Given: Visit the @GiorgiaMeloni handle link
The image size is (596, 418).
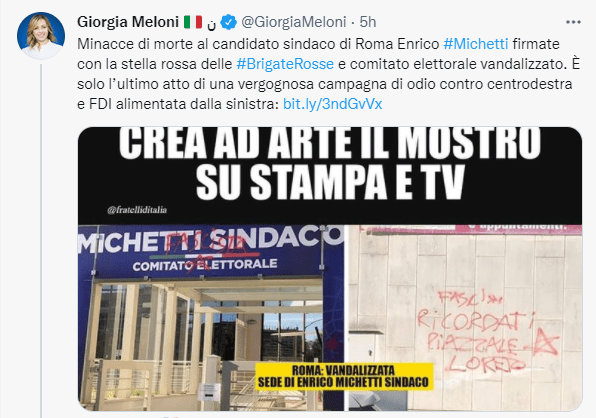Looking at the screenshot, I should [x=294, y=22].
